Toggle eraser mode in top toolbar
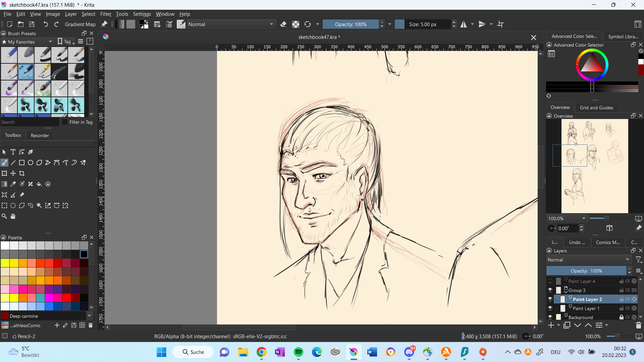Image resolution: width=644 pixels, height=362 pixels. point(283,24)
